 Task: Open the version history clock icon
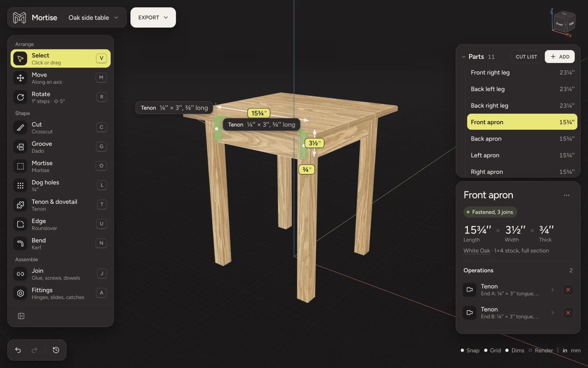coord(56,350)
